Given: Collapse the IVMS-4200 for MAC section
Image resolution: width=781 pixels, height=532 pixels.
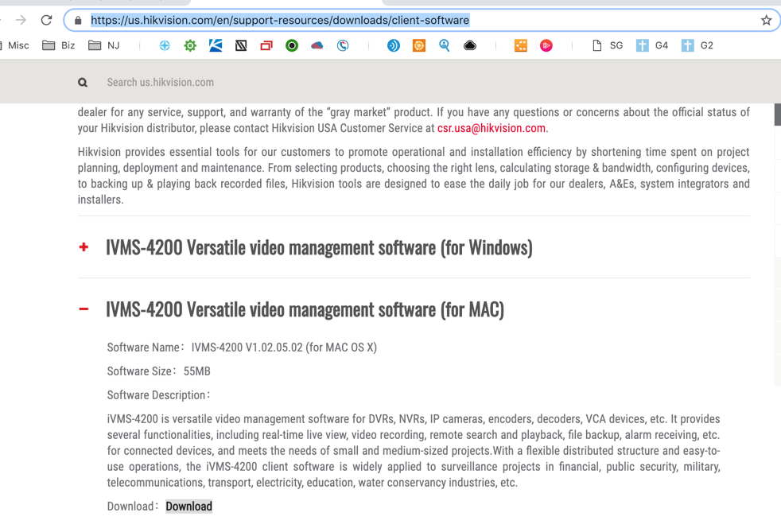Looking at the screenshot, I should click(x=84, y=309).
